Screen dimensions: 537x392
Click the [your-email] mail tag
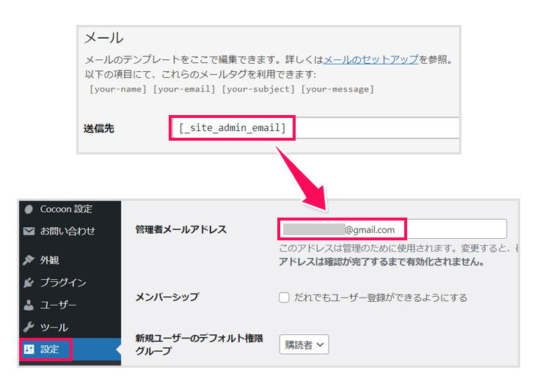pyautogui.click(x=184, y=89)
